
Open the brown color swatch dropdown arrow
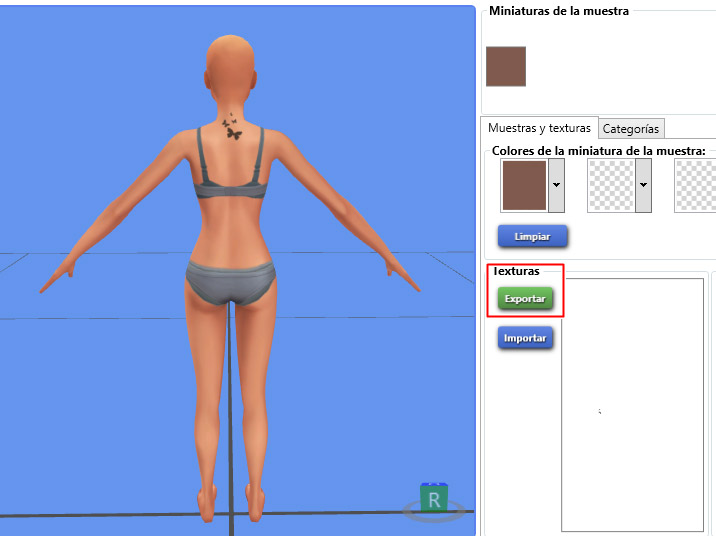556,185
